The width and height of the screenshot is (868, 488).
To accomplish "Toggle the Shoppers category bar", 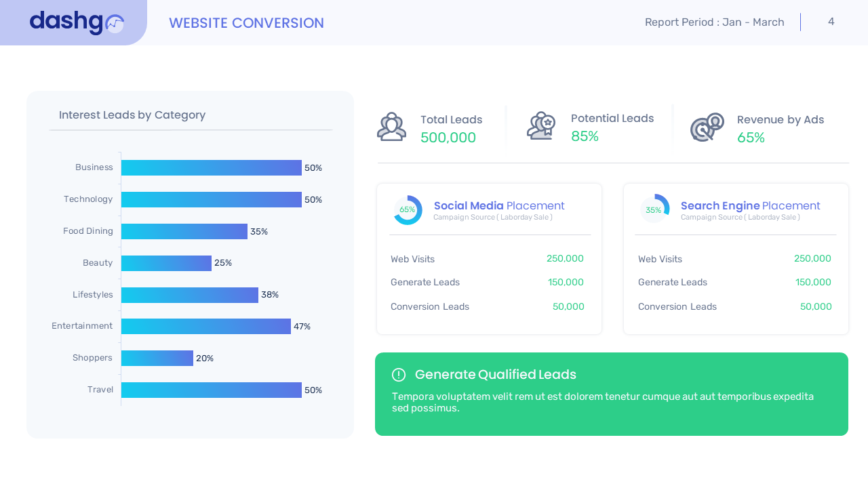I will pos(157,358).
